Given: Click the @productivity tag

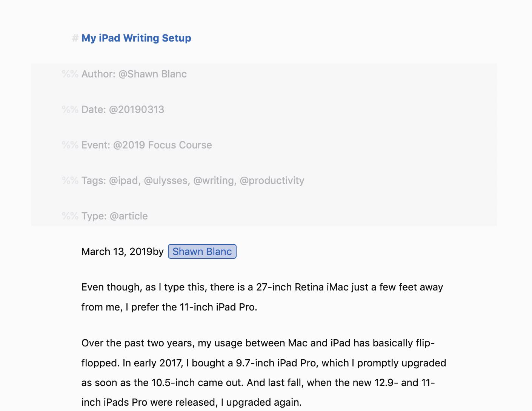Looking at the screenshot, I should [272, 181].
